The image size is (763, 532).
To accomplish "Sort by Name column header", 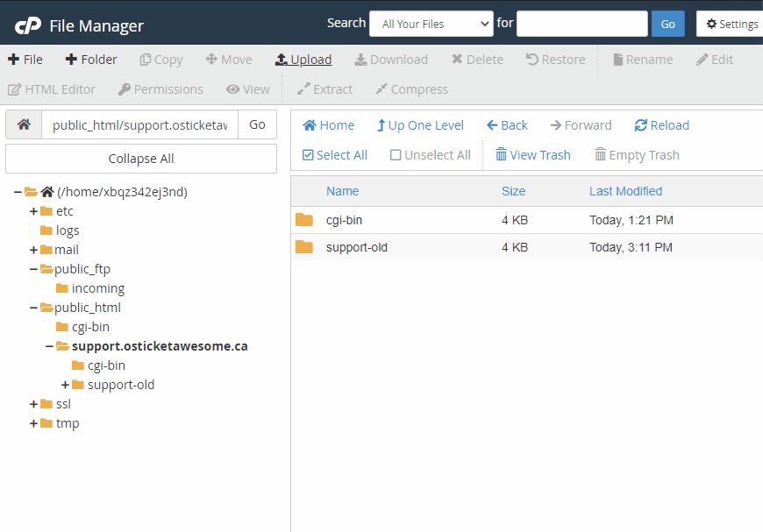I will [x=343, y=191].
